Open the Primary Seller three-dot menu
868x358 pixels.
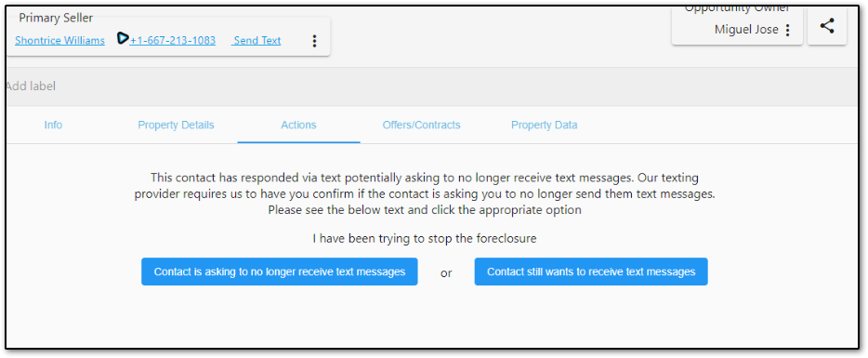tap(314, 41)
